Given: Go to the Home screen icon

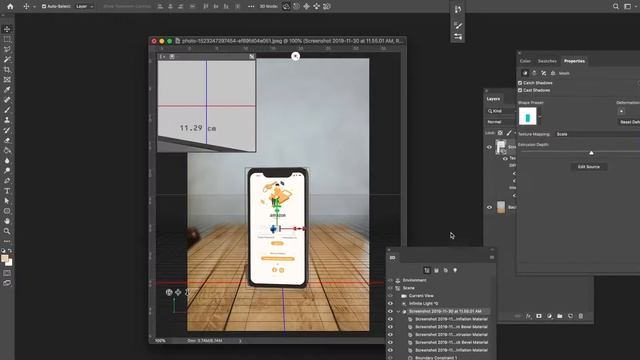Looking at the screenshot, I should point(10,7).
